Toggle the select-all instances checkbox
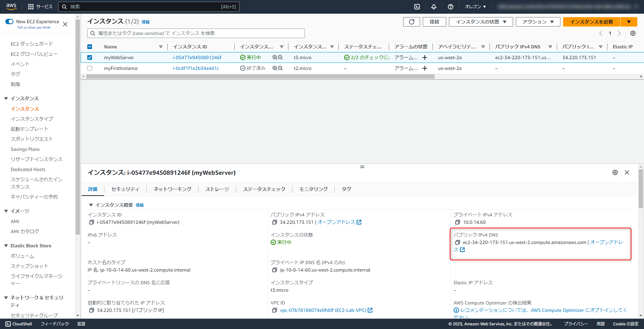644x329 pixels. tap(89, 47)
